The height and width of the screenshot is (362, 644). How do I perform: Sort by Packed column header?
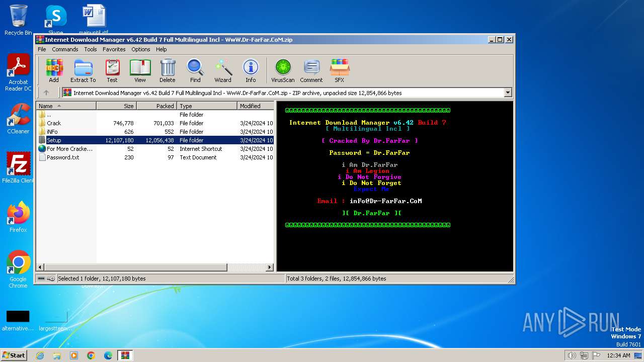click(156, 106)
